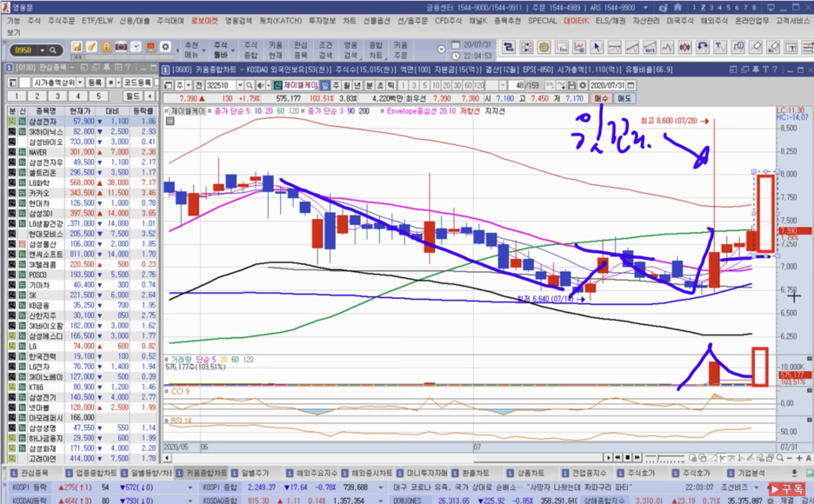Open the 시가총액상위 group dropdown
This screenshot has width=814, height=504.
pyautogui.click(x=80, y=83)
